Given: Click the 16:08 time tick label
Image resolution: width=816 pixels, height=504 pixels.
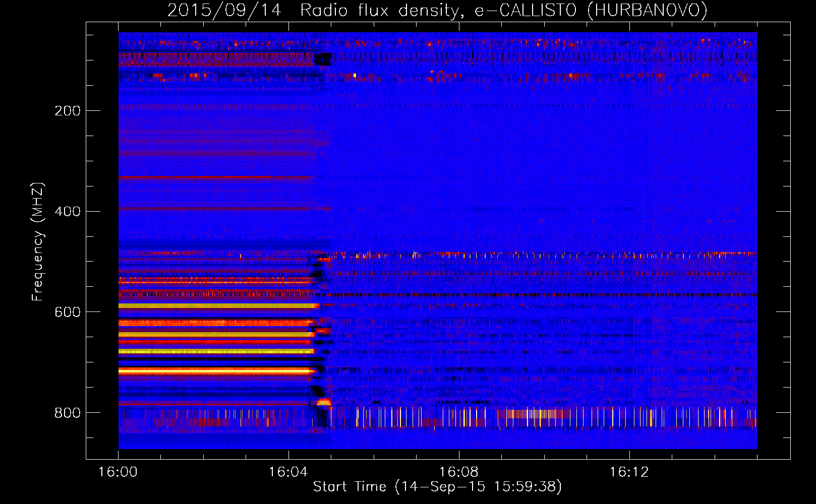Looking at the screenshot, I should 459,472.
